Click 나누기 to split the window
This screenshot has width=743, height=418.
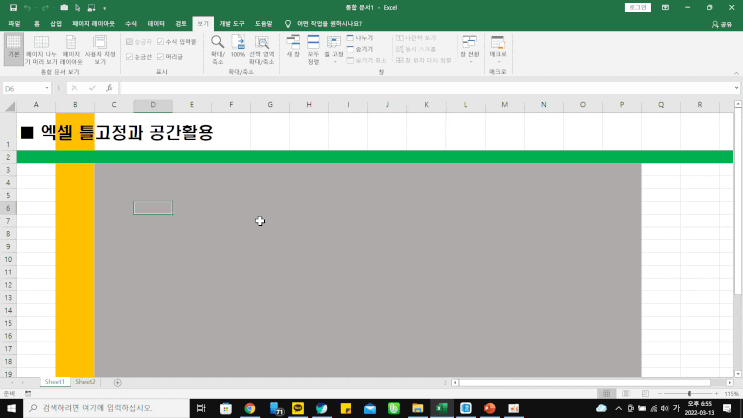tap(360, 38)
